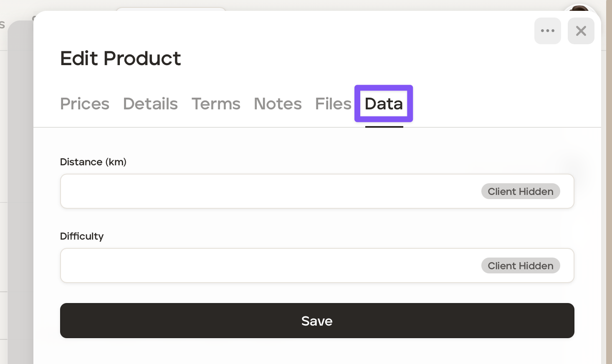
Task: Open the Details tab
Action: [x=150, y=104]
